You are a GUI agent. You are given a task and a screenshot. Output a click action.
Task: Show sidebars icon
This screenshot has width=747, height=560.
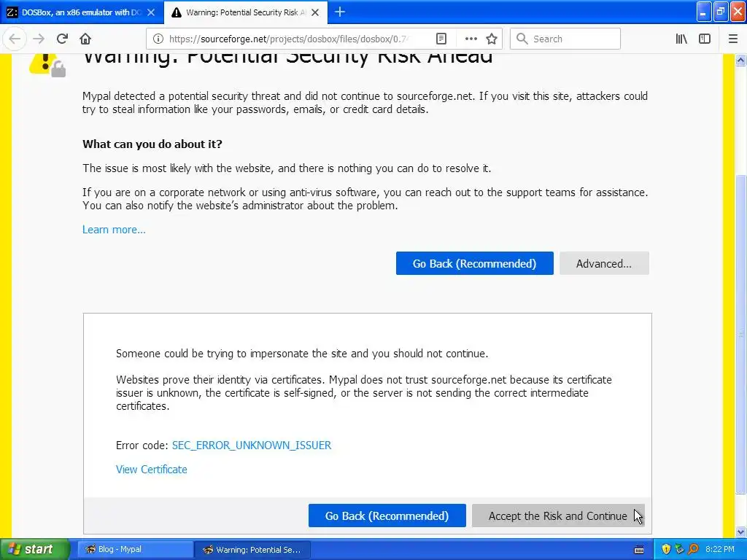tap(705, 39)
